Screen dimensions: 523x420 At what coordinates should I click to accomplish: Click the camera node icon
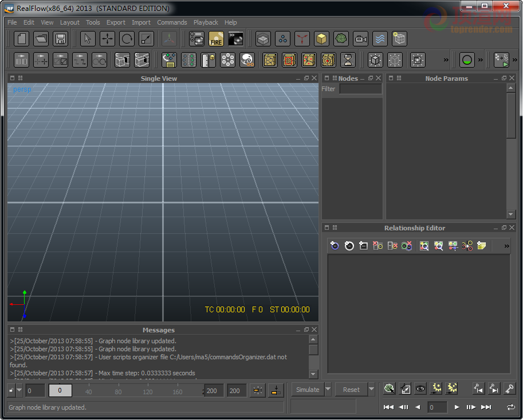(x=360, y=39)
